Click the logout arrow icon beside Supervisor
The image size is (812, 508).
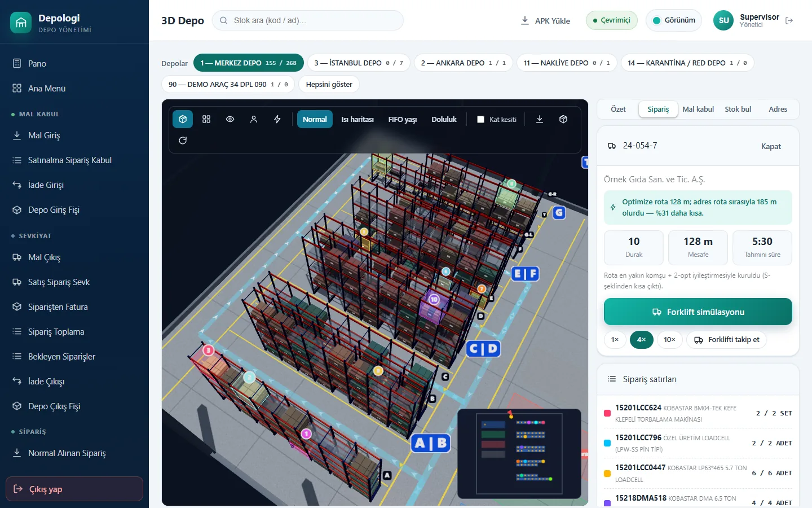[x=789, y=20]
